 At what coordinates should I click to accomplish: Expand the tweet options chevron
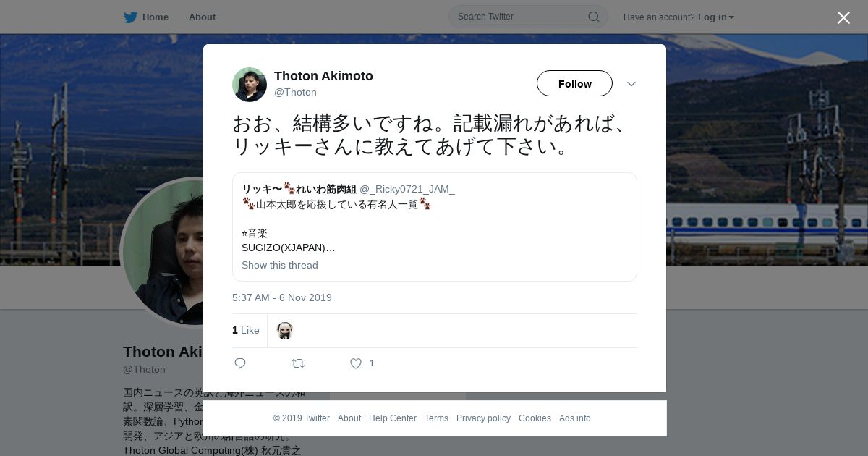pyautogui.click(x=631, y=84)
